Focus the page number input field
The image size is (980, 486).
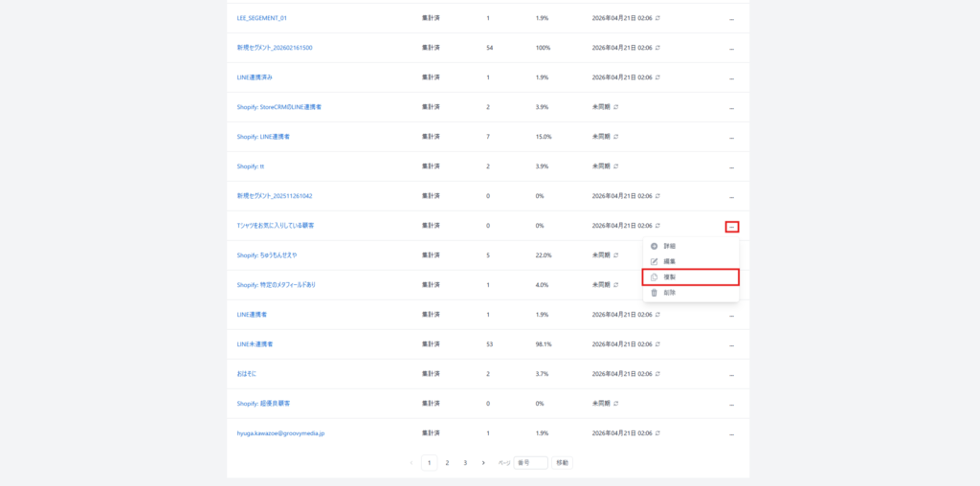point(530,463)
